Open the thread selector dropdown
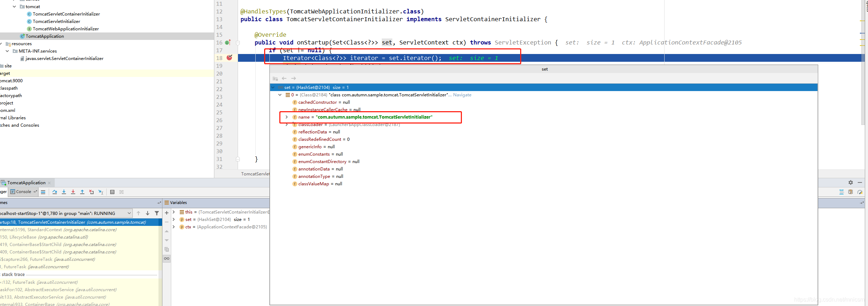 129,213
